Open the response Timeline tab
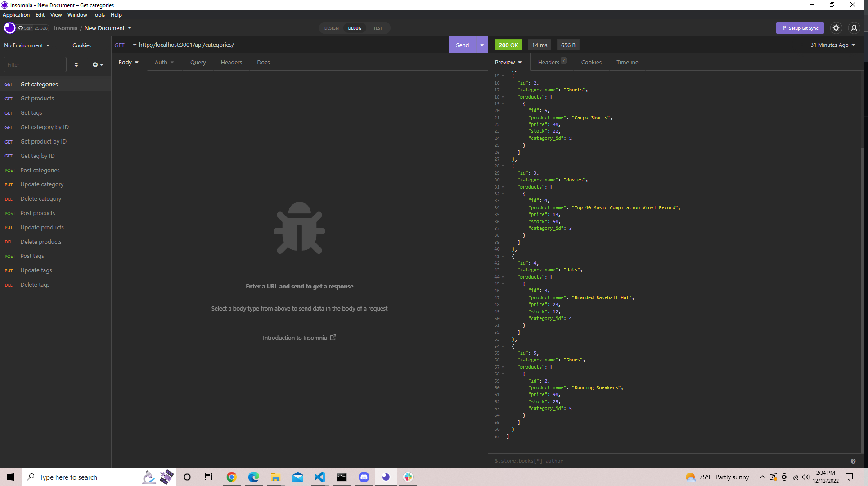The width and height of the screenshot is (868, 486). tap(627, 62)
